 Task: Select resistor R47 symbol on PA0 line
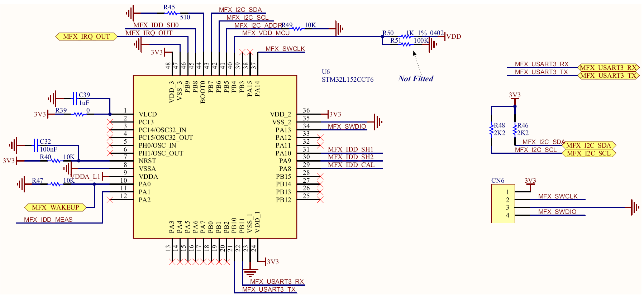[x=55, y=184]
